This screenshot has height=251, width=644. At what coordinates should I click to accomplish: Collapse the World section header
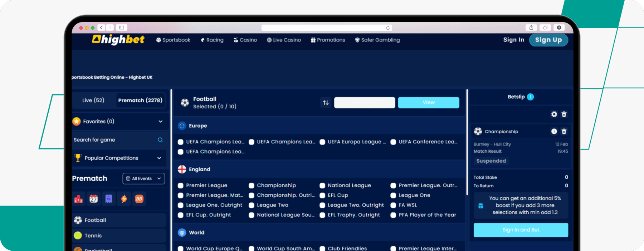(x=319, y=232)
